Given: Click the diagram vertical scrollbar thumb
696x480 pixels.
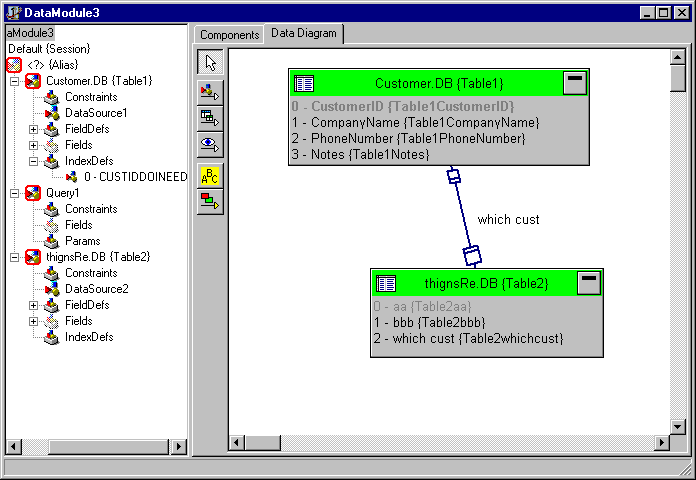Looking at the screenshot, I should (x=678, y=79).
